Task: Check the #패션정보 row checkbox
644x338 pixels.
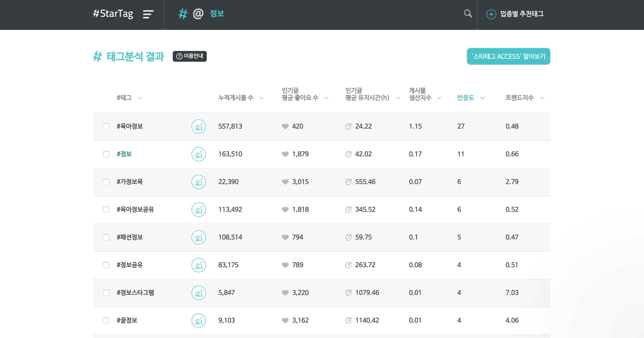Action: click(106, 237)
